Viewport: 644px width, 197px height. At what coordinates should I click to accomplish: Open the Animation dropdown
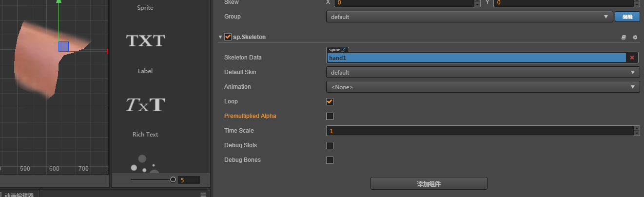coord(482,87)
